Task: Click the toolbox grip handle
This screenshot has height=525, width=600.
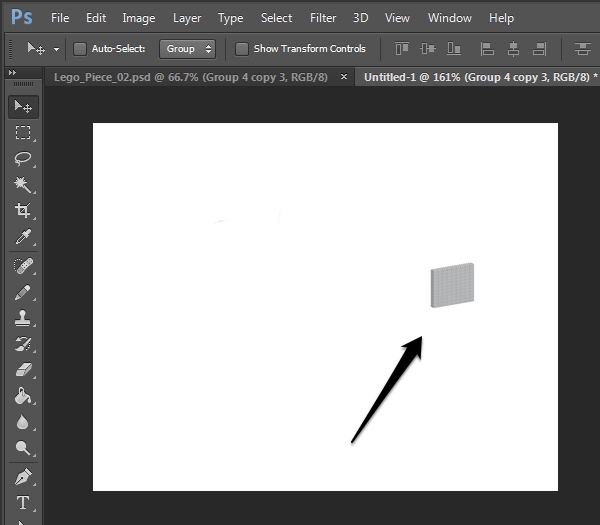Action: pos(23,84)
